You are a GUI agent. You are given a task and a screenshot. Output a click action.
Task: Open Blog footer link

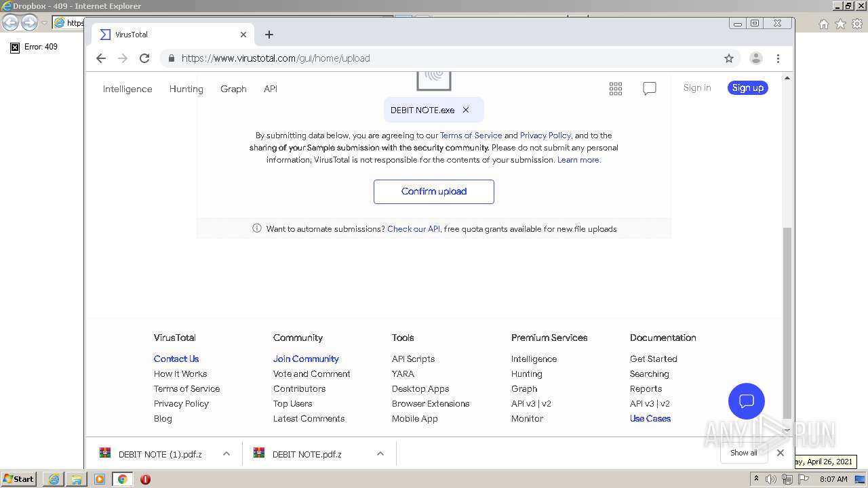(x=163, y=419)
